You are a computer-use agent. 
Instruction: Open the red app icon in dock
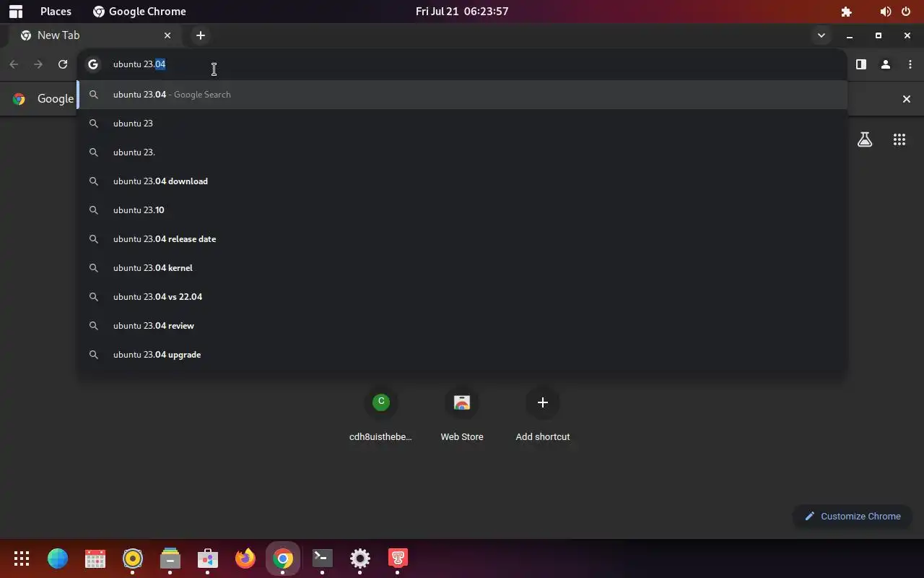tap(398, 558)
